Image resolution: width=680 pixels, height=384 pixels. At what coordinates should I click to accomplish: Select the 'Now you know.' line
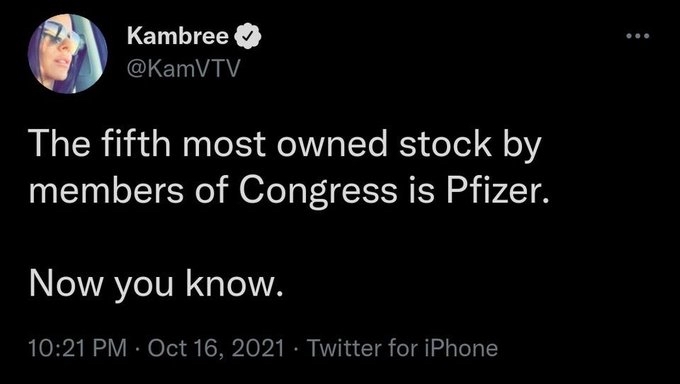pos(156,285)
